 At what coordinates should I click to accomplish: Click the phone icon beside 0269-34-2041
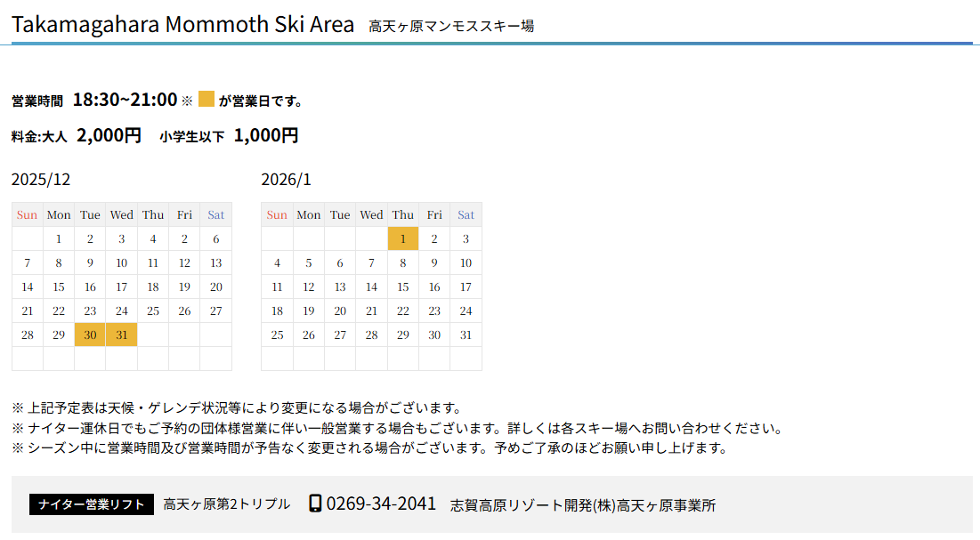[314, 504]
